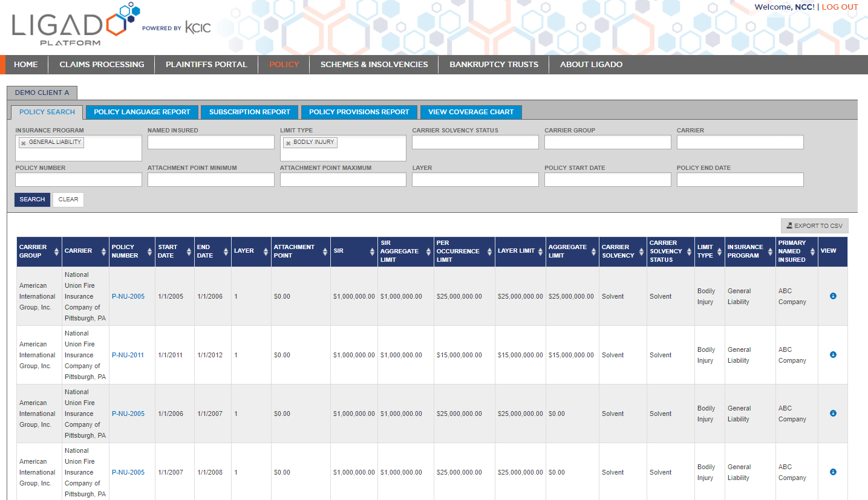Open P-NU-2005 link with start date 1/1/2005
Screen dimensions: 868x500
click(128, 296)
